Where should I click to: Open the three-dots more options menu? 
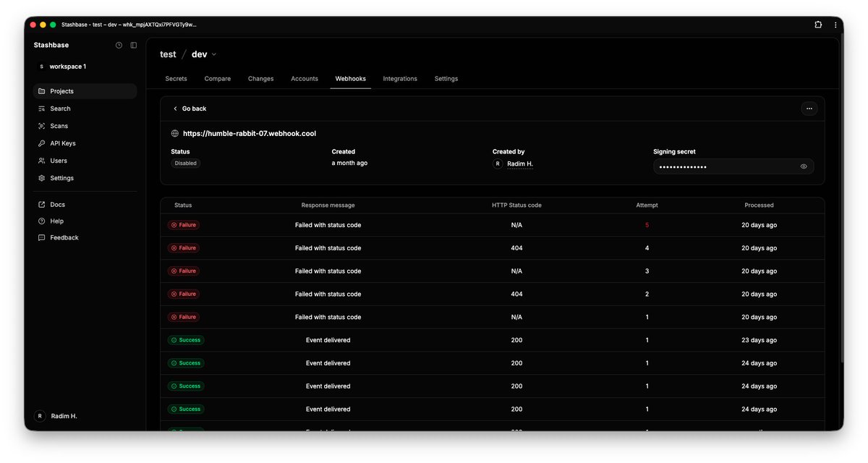point(809,109)
